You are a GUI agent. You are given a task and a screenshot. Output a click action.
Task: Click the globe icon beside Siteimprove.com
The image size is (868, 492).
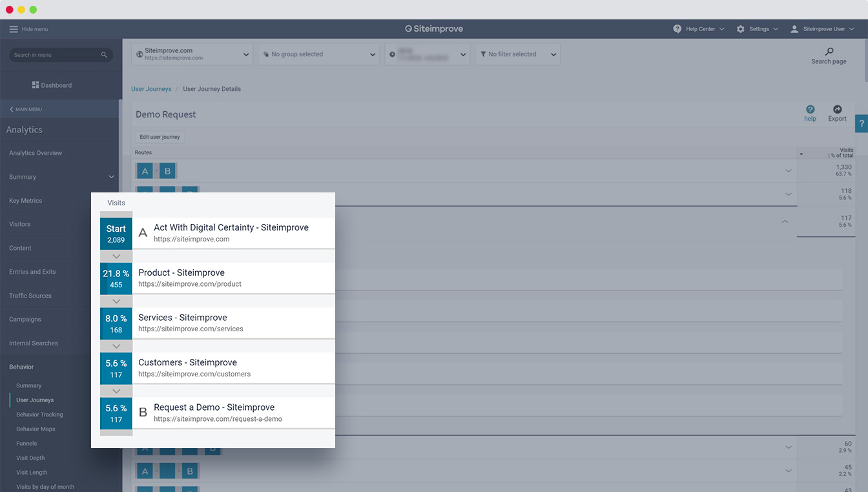pyautogui.click(x=139, y=54)
